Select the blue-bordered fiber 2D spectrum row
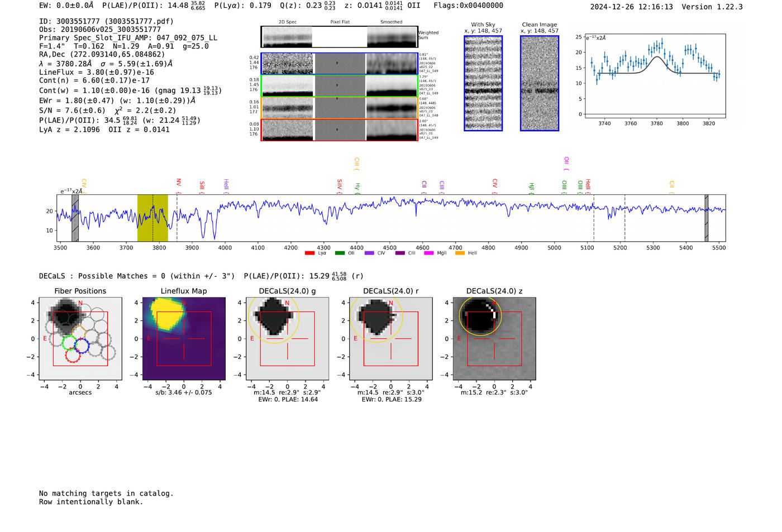This screenshot has width=782, height=532. coord(340,64)
